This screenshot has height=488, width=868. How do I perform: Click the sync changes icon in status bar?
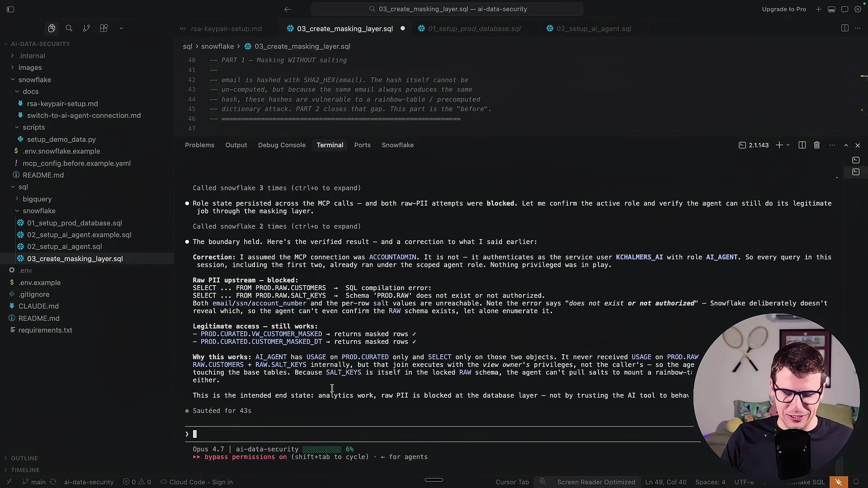(x=53, y=482)
